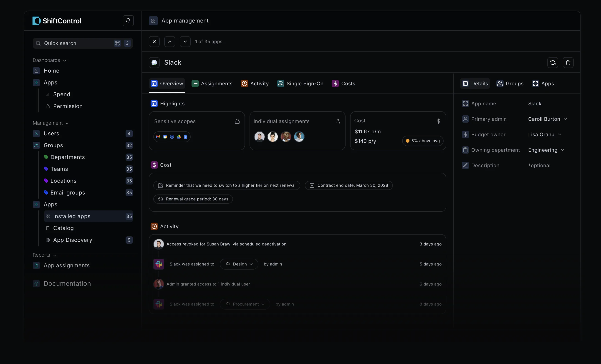Delete Slack using the trash icon
The width and height of the screenshot is (601, 364).
(x=568, y=63)
